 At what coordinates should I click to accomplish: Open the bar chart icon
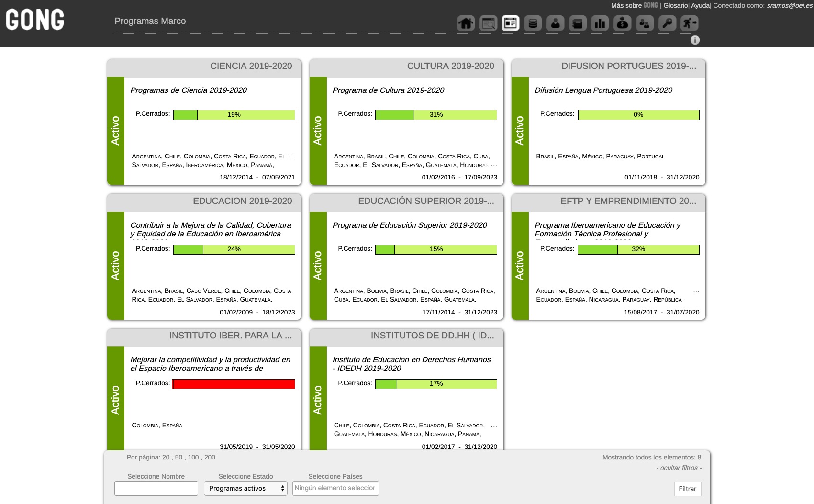600,23
